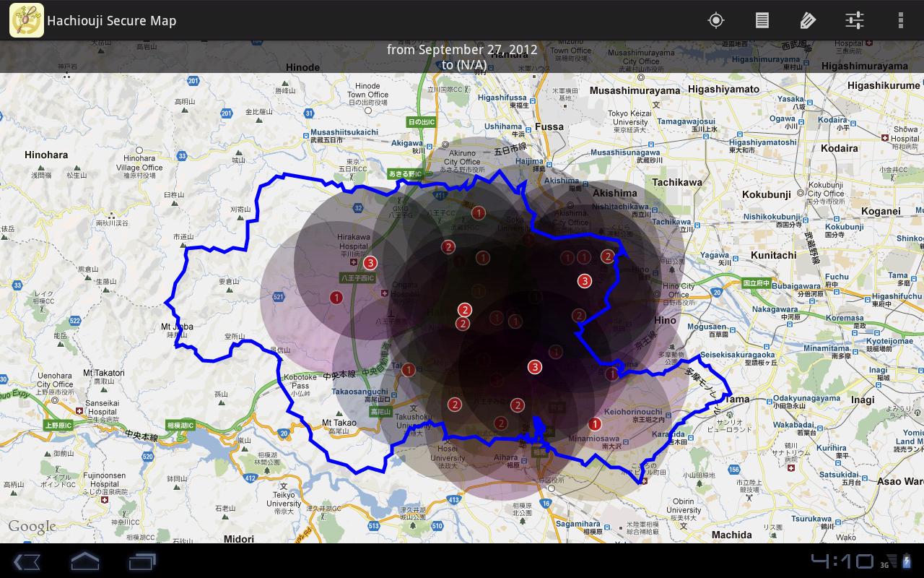Tap the 'Takaosanguchi' map label
This screenshot has width=924, height=578.
point(359,391)
